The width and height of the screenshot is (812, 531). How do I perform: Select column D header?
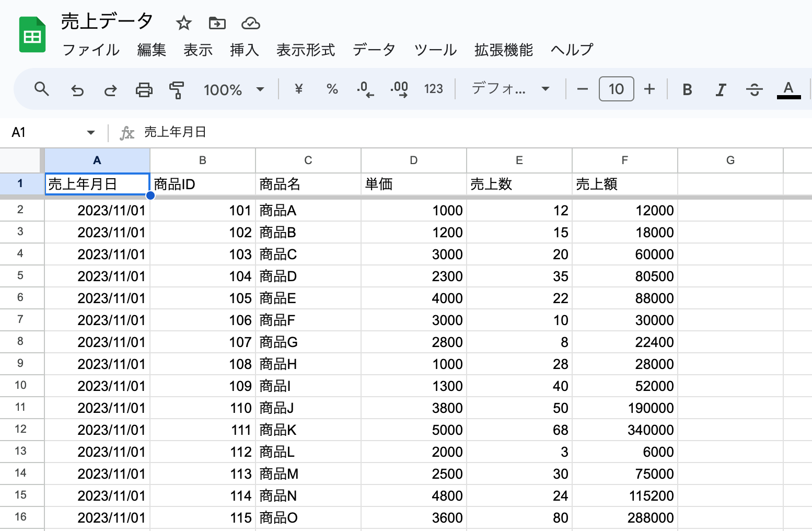pyautogui.click(x=414, y=160)
